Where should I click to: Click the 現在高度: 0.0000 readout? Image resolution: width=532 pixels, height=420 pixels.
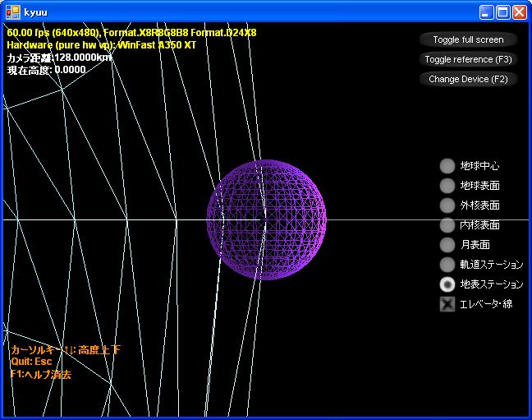click(47, 70)
